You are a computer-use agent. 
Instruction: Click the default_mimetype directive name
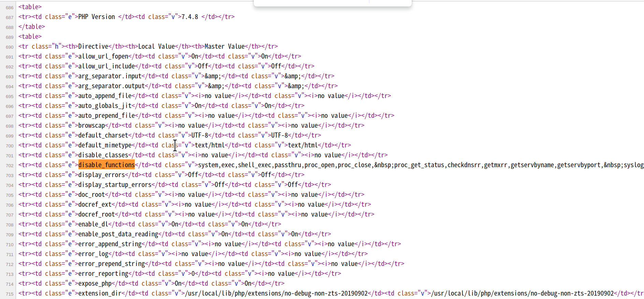coord(105,145)
